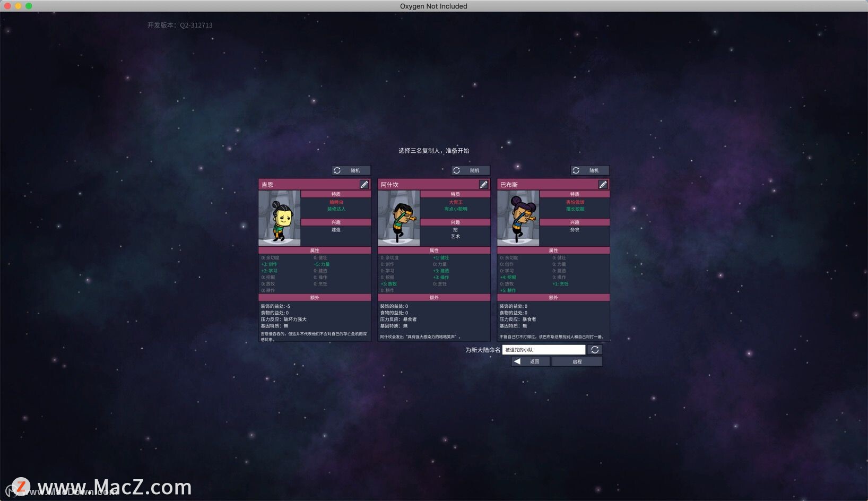Click 巴布斯's trait 擅长挖掘

tap(575, 209)
